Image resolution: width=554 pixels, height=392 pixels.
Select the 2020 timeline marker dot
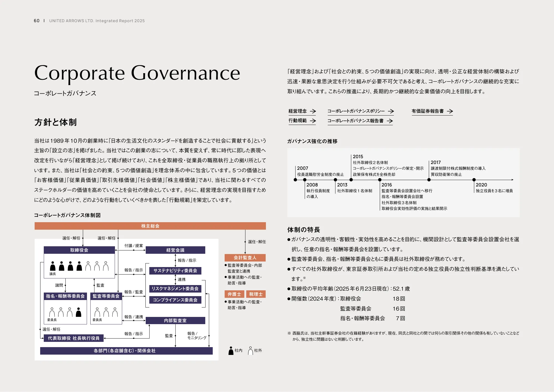[x=474, y=180]
